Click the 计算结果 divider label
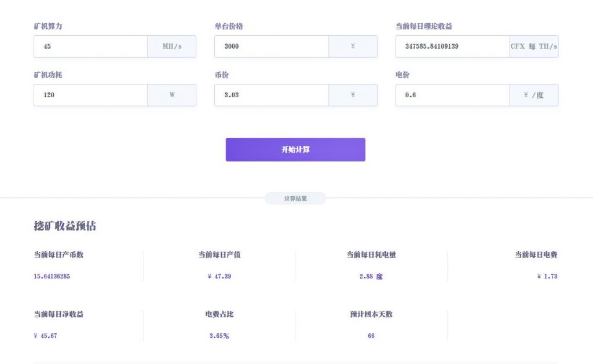 [295, 198]
